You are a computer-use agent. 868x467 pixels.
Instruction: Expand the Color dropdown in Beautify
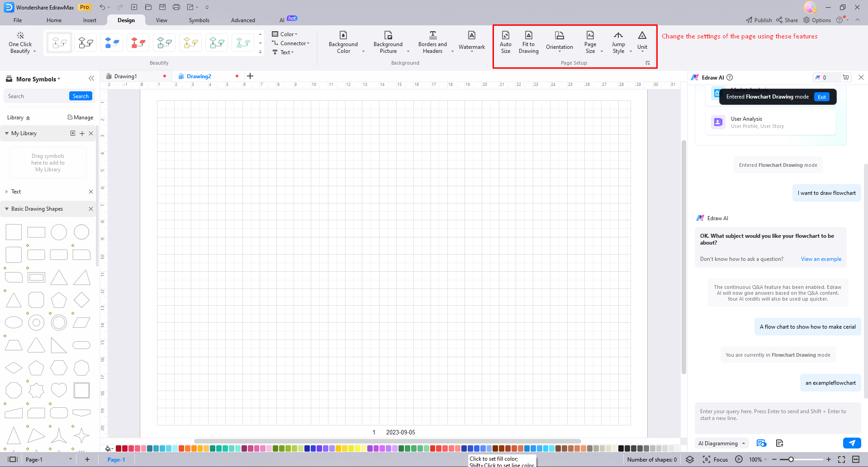285,34
